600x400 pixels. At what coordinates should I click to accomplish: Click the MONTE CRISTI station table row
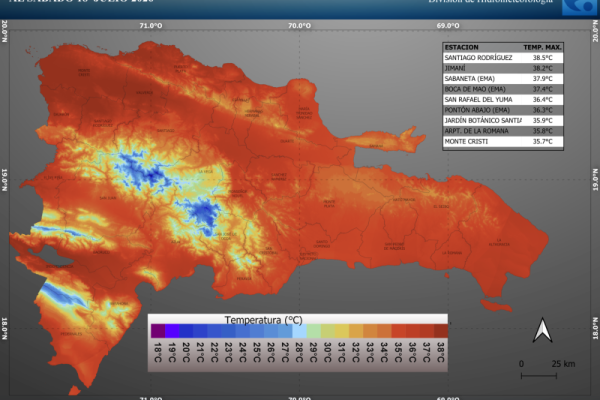[503, 141]
